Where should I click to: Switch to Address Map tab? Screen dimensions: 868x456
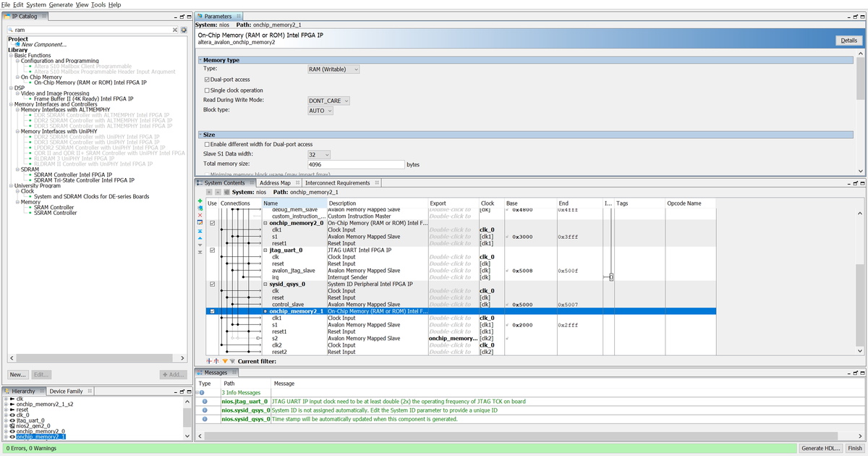(275, 183)
